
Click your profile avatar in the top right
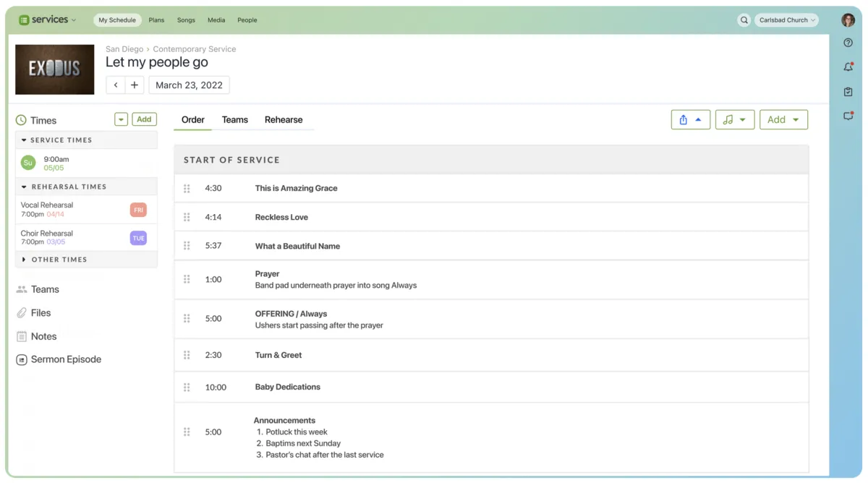click(847, 20)
